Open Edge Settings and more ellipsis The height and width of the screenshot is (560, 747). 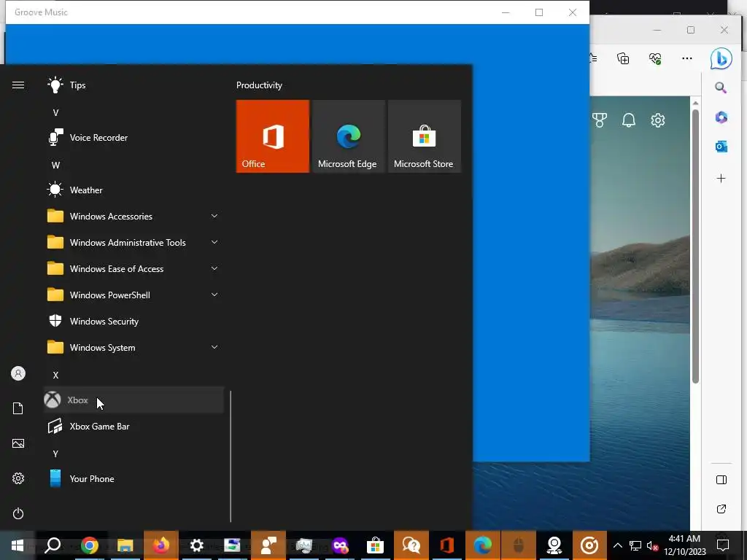coord(687,58)
